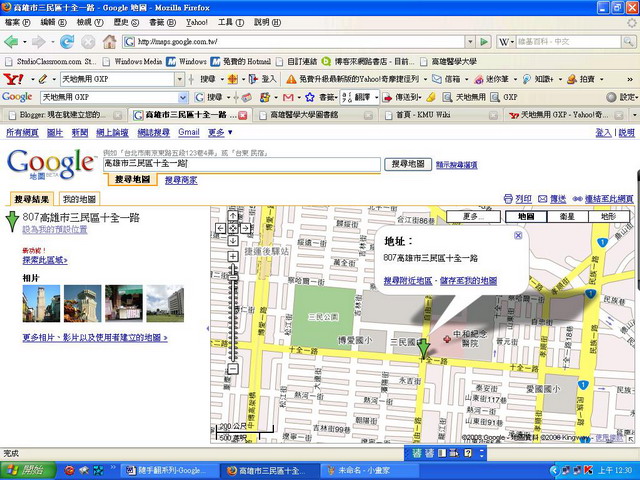640x480 pixels.
Task: Click the 登入 sign-in link
Action: point(603,133)
